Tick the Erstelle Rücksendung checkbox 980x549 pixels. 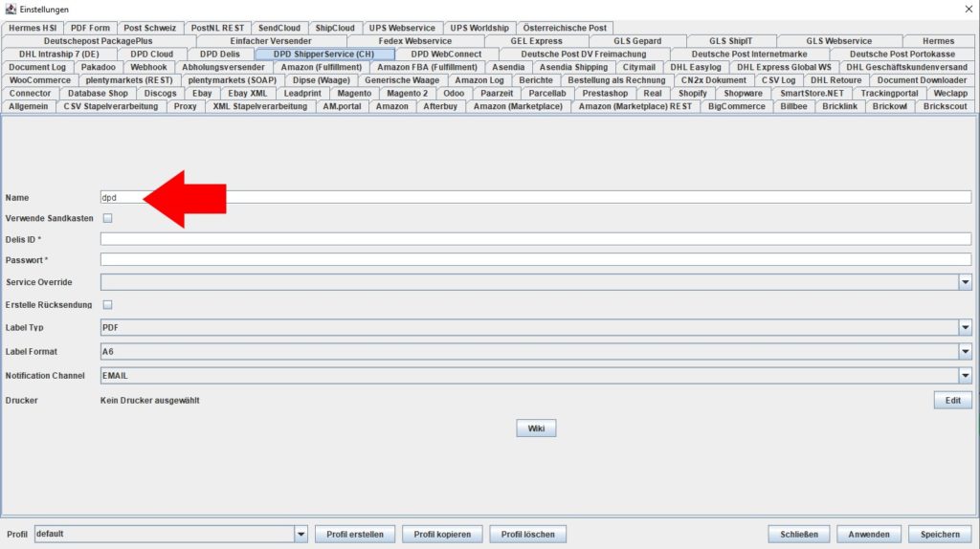[107, 305]
